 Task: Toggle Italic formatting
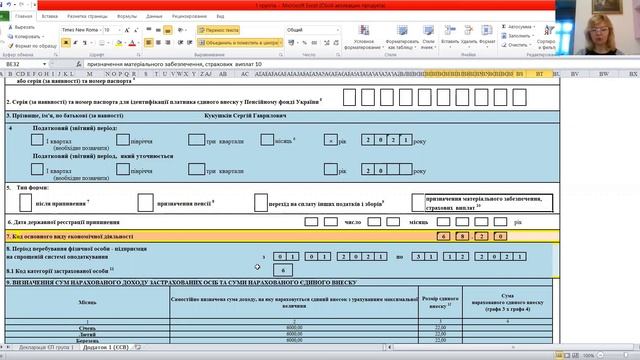coord(75,42)
